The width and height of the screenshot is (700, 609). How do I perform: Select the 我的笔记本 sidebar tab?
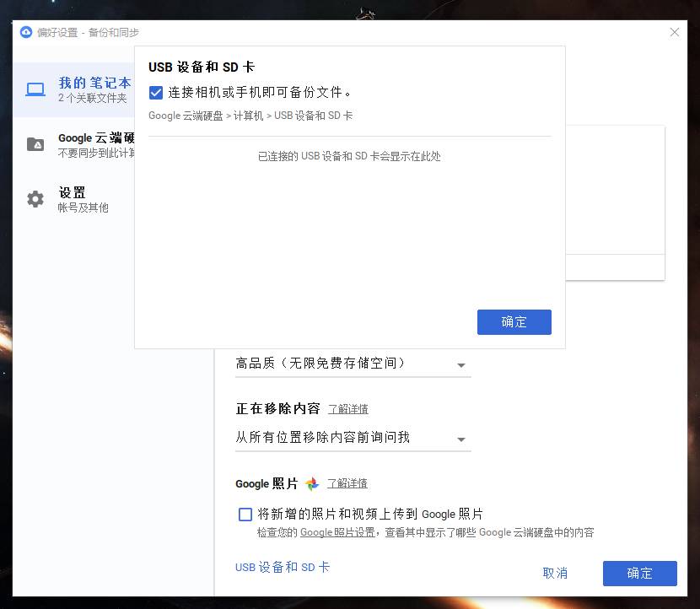pos(73,89)
